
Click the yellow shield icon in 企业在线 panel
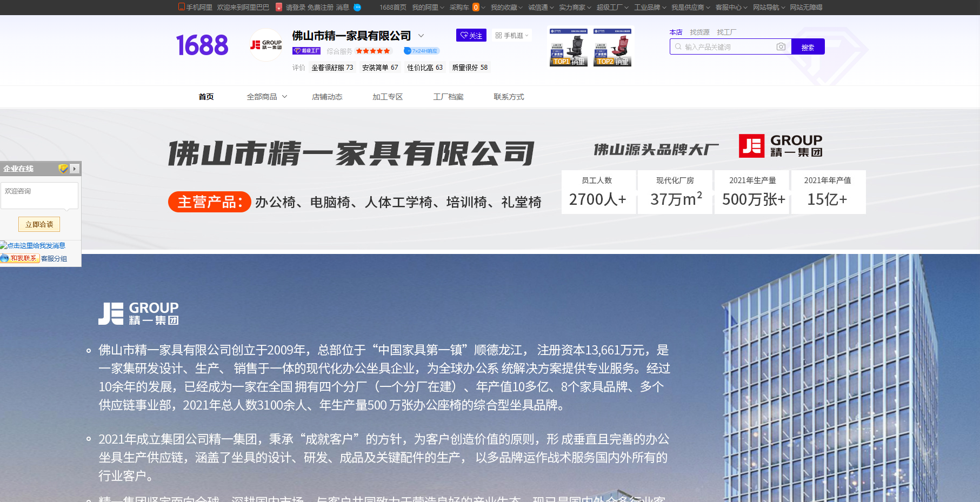pos(63,169)
